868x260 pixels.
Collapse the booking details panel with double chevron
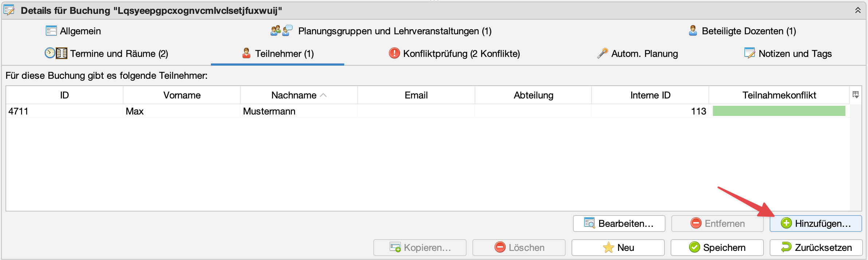tap(858, 10)
